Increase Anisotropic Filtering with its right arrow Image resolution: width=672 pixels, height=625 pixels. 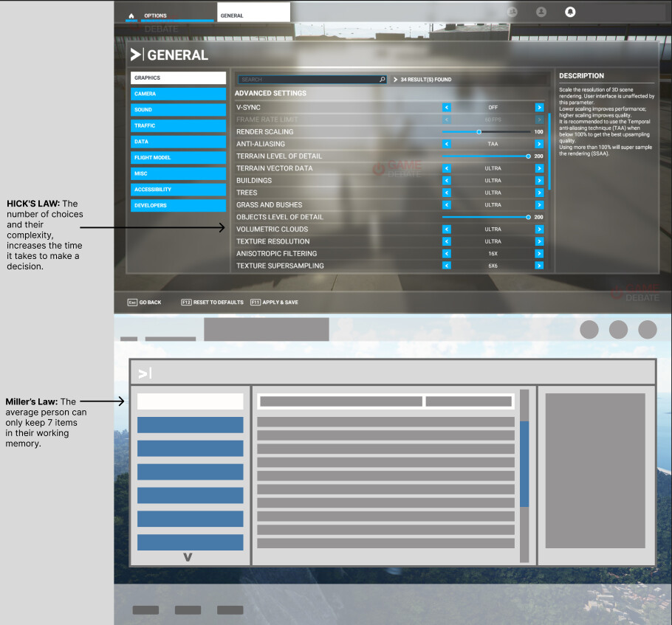(x=540, y=253)
